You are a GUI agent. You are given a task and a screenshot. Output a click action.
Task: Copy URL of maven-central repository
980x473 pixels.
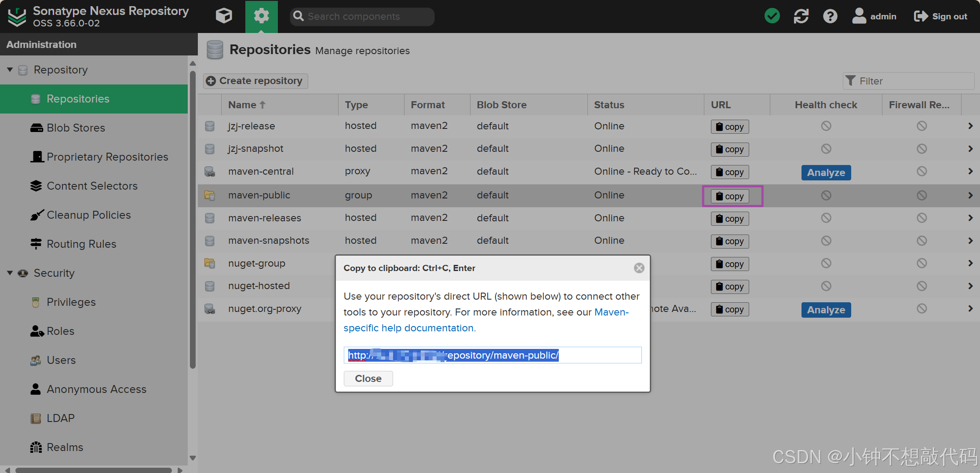coord(730,172)
